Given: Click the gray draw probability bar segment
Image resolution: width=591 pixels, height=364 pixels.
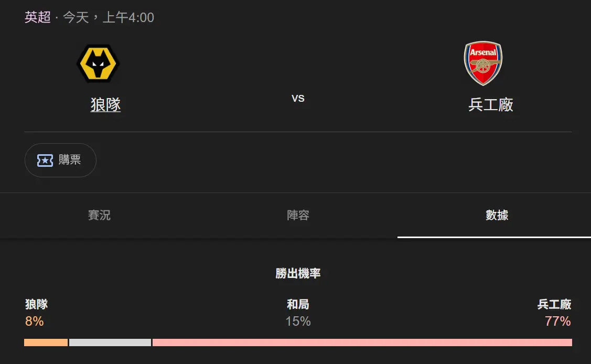Looking at the screenshot, I should tap(110, 342).
